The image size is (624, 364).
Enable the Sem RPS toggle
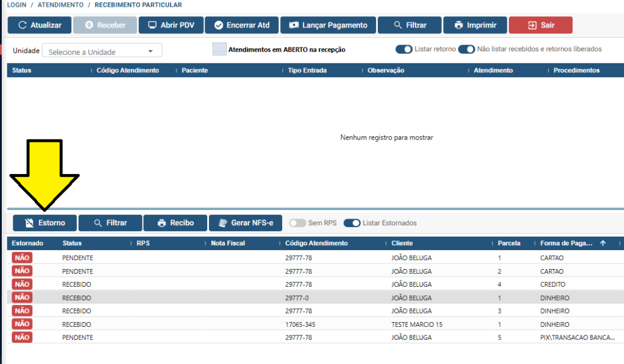pos(297,223)
